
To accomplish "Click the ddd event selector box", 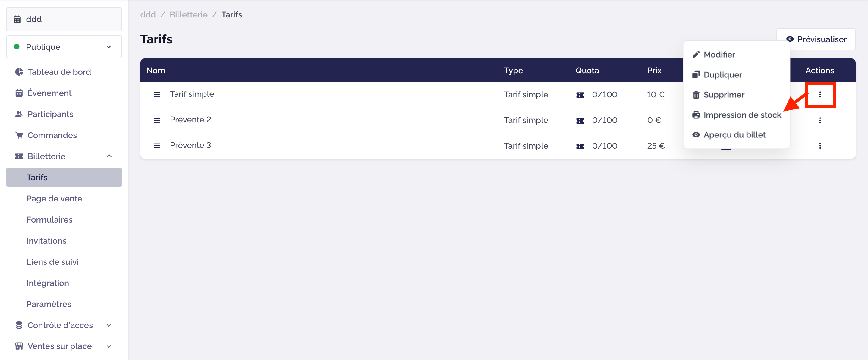I will point(64,19).
